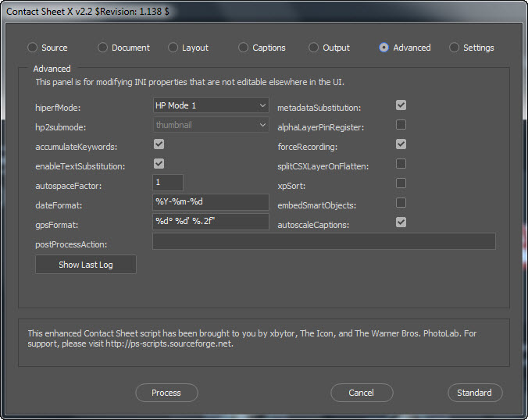528x420 pixels.
Task: Click the hp2submode: label text
Action: [x=61, y=127]
